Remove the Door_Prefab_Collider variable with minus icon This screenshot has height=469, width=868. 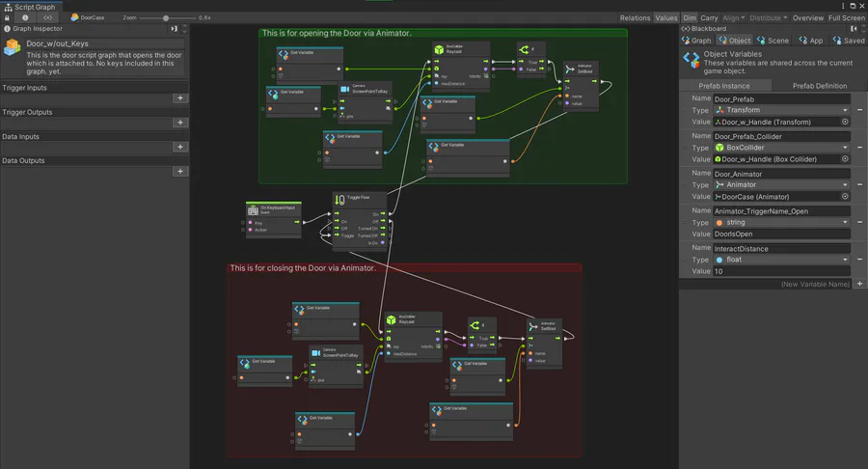[859, 148]
